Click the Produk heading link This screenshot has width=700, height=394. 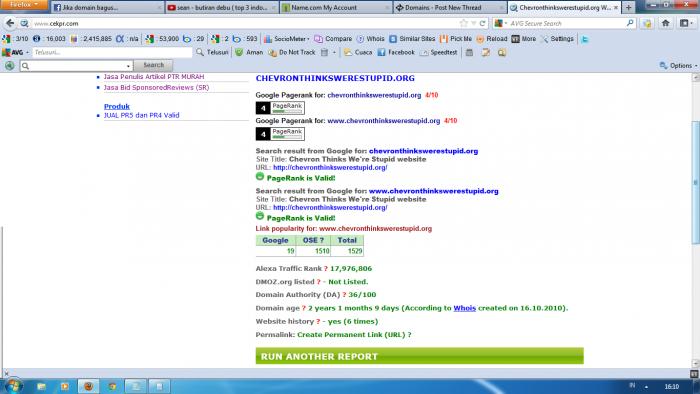pos(117,106)
